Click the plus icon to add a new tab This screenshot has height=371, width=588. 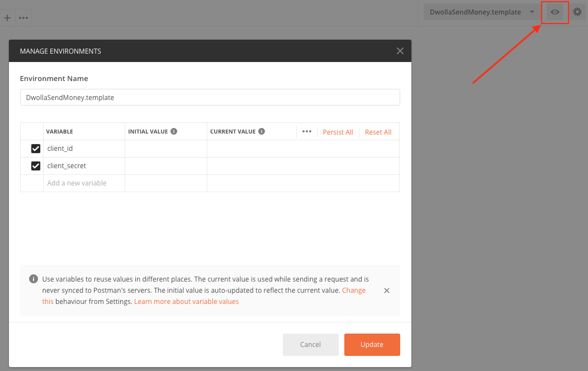click(7, 18)
